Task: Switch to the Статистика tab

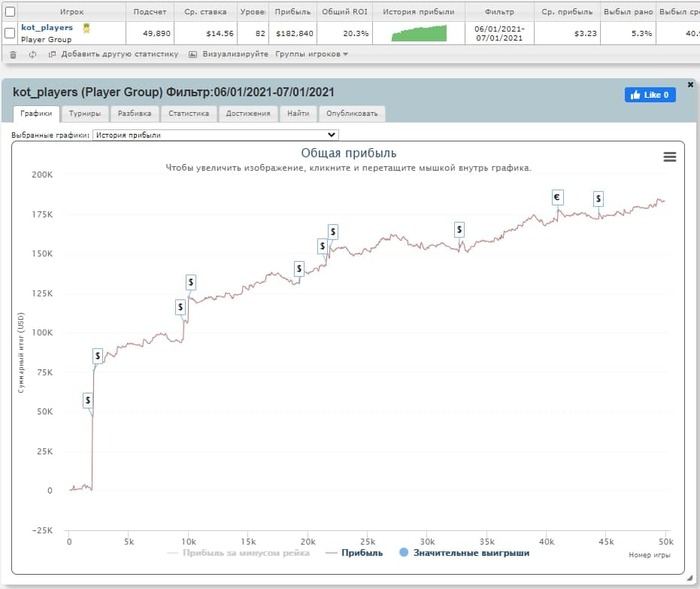Action: point(188,113)
